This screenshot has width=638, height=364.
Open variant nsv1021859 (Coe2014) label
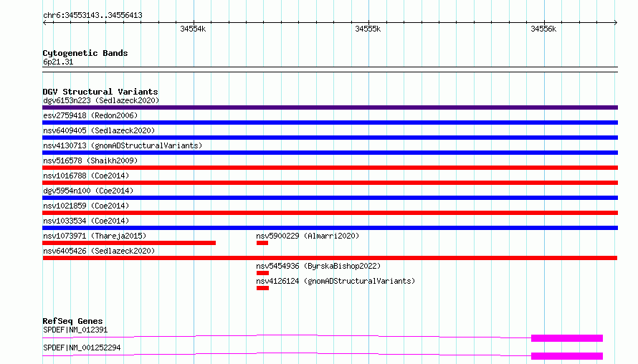coord(86,206)
